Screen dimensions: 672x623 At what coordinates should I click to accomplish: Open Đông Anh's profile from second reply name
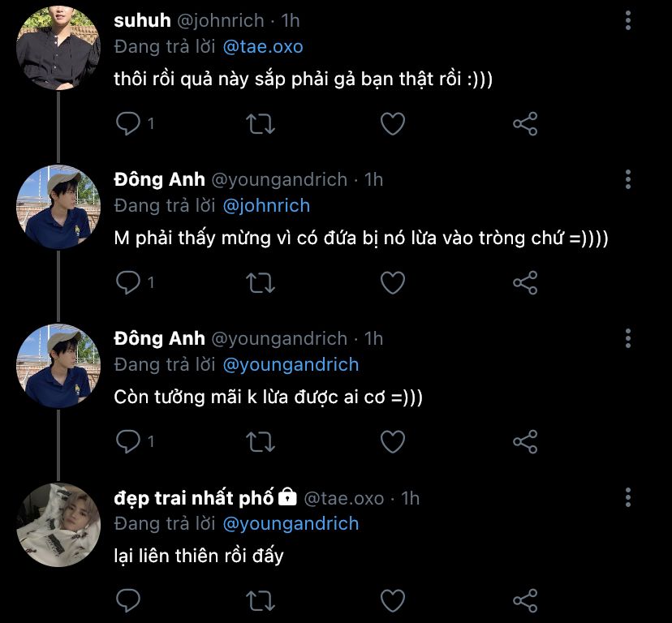160,338
